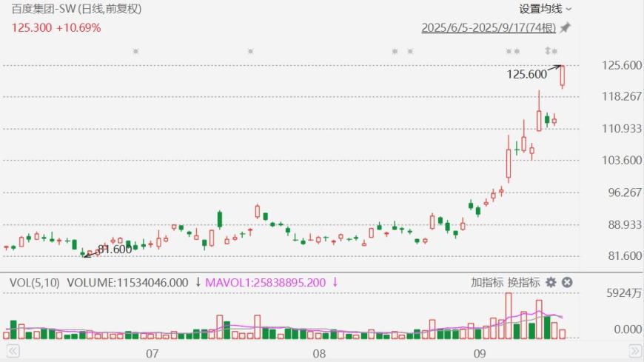The height and width of the screenshot is (362, 644).
Task: Click the pink down arrow after MAVOL1 value
Action: [335, 282]
